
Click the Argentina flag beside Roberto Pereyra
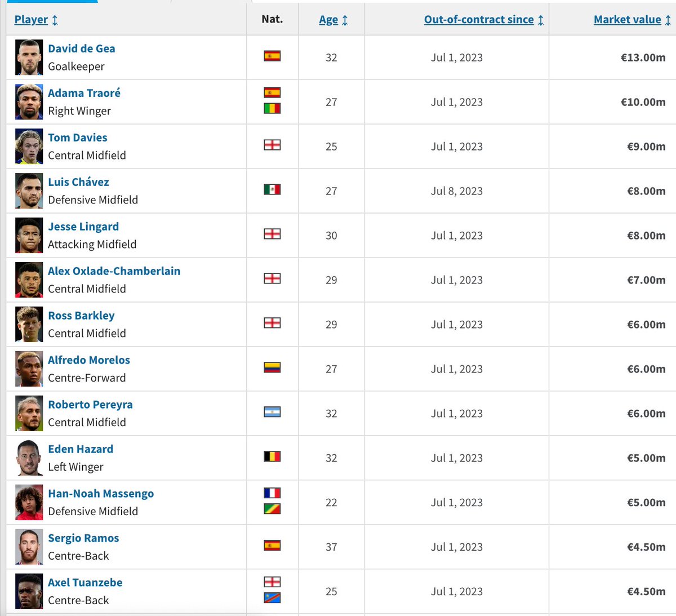tap(272, 412)
